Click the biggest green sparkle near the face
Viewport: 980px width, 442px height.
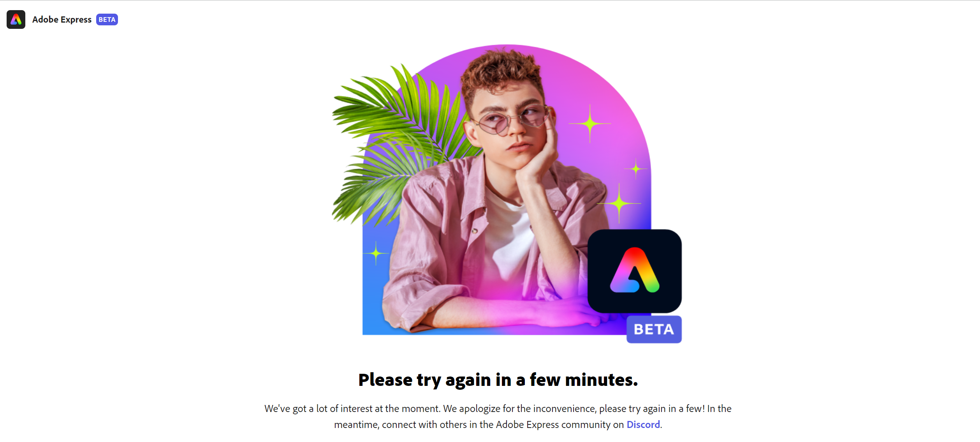coord(590,124)
